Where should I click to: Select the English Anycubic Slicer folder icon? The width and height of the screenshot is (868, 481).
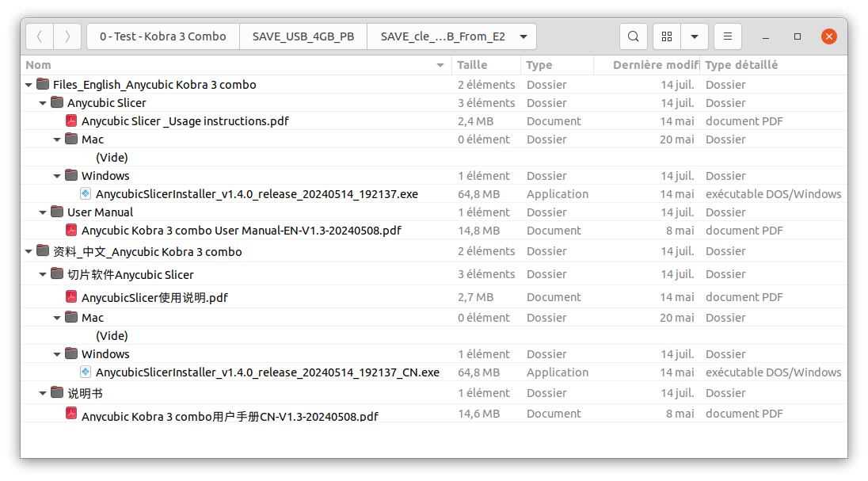[x=57, y=102]
